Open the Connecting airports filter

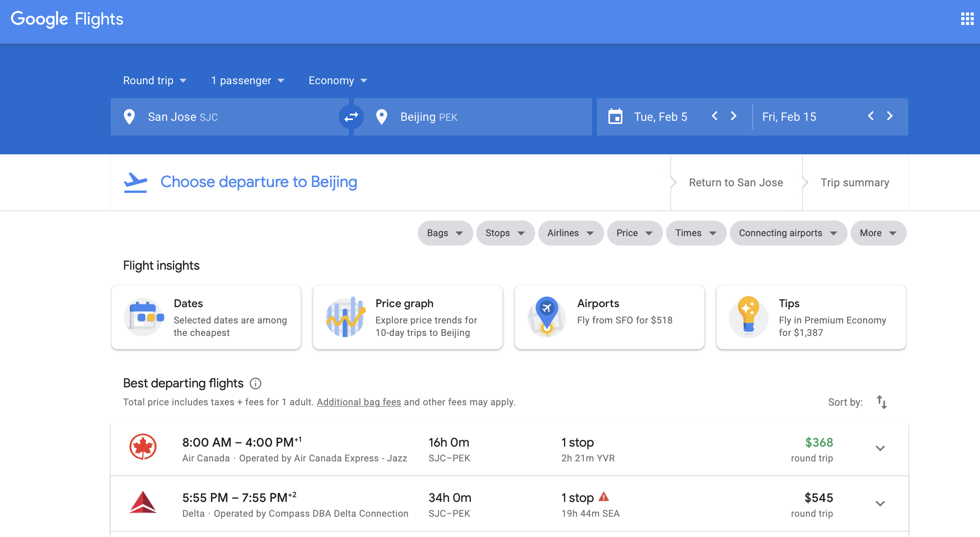pos(788,233)
